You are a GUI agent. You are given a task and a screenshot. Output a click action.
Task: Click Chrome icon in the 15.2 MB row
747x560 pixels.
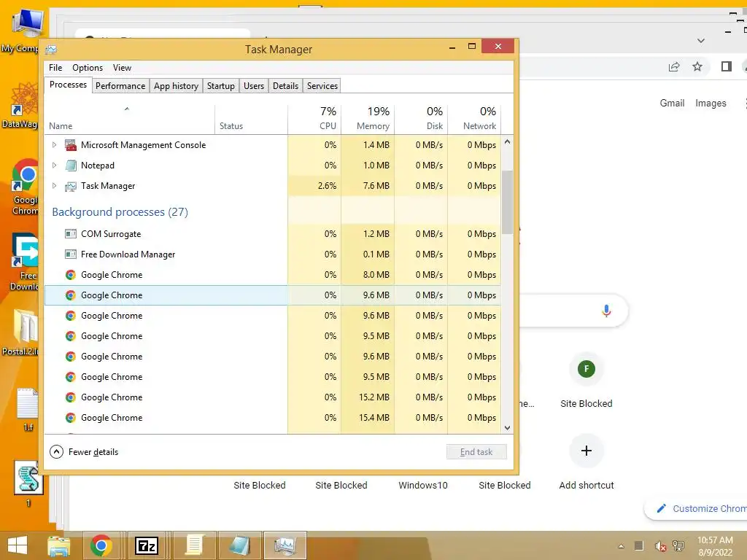(x=71, y=397)
